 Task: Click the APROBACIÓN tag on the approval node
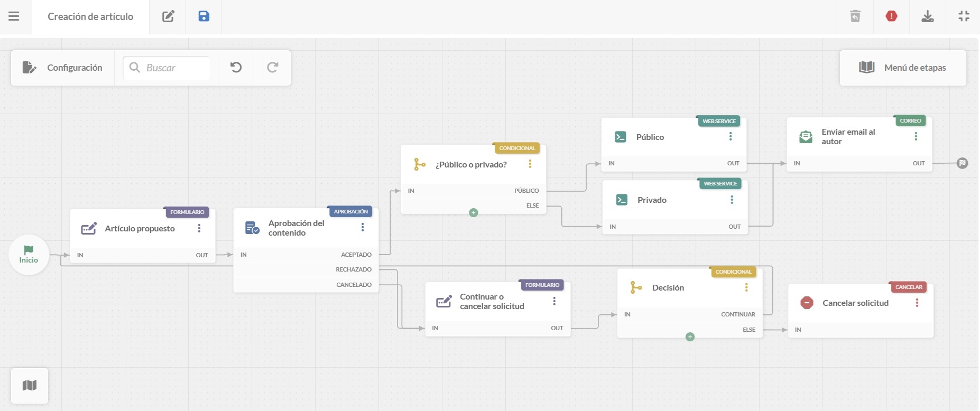click(350, 212)
